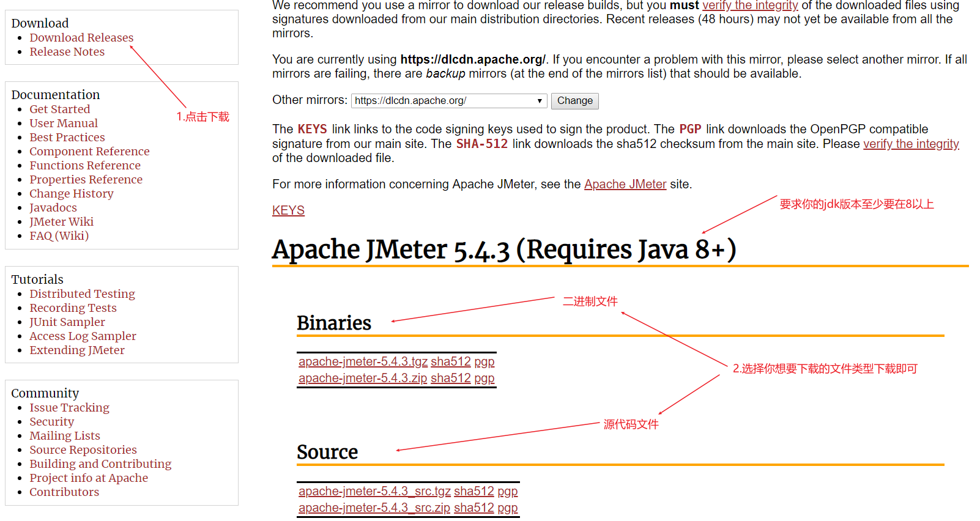View the Contributors page
Screen dimensions: 980x521
pyautogui.click(x=64, y=492)
